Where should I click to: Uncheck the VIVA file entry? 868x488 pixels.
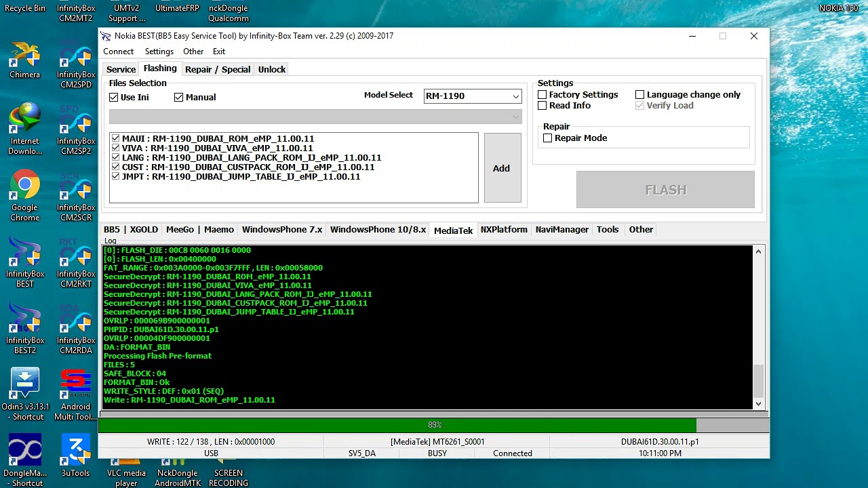(x=116, y=148)
